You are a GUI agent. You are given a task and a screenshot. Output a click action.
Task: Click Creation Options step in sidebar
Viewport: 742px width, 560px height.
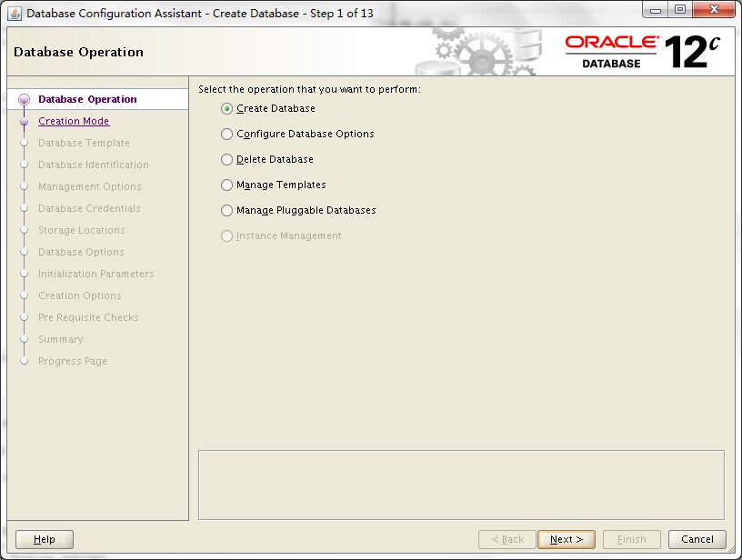(x=79, y=295)
